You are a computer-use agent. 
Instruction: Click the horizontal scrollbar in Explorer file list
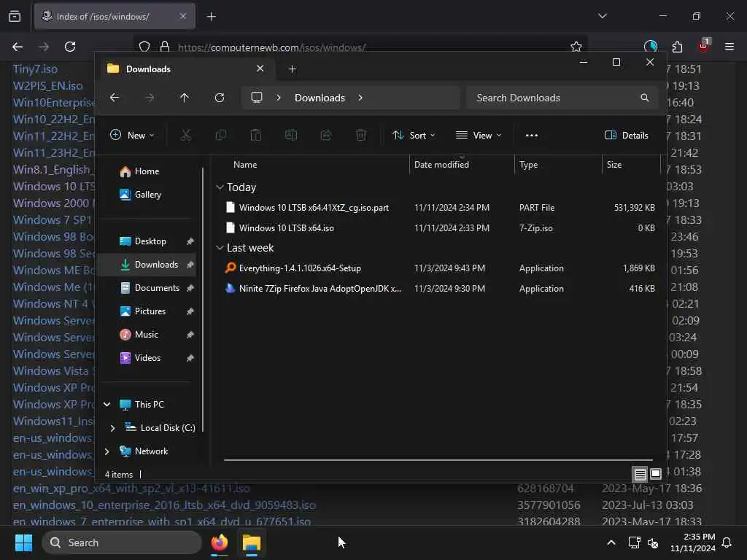point(438,460)
